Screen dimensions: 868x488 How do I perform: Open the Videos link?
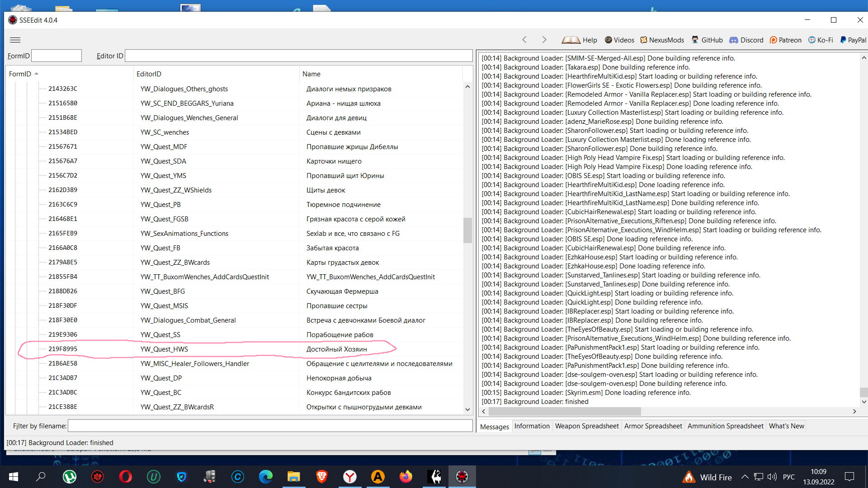coord(619,40)
